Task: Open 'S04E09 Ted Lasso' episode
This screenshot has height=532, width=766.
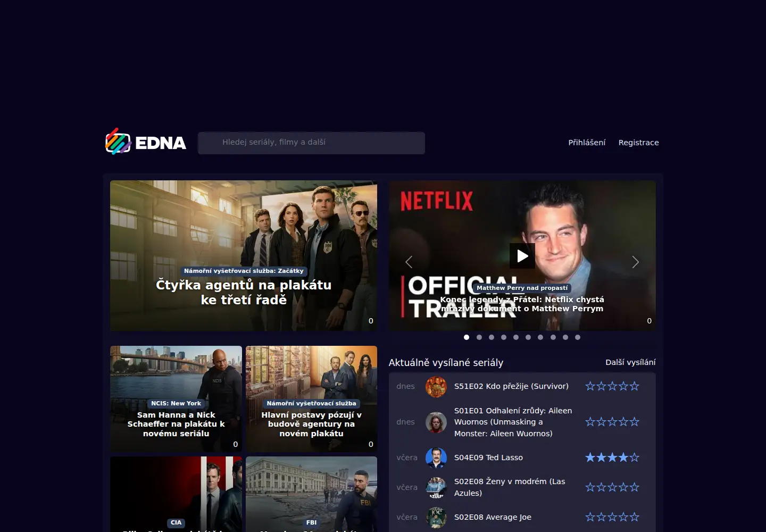Action: [488, 458]
